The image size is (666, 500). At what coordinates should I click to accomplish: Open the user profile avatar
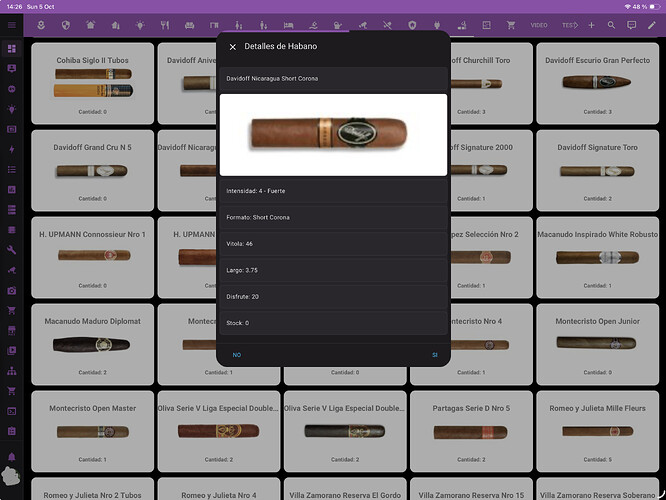point(11,477)
